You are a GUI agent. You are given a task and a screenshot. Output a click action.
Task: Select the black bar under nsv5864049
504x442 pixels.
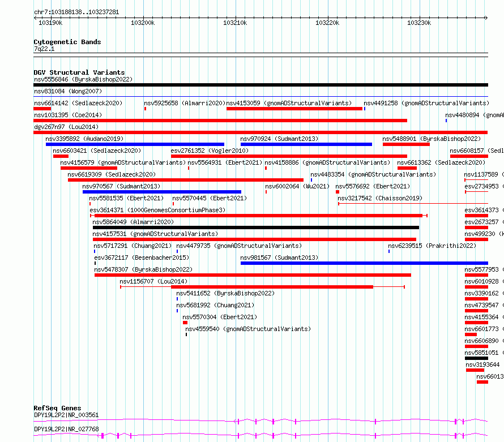256,228
